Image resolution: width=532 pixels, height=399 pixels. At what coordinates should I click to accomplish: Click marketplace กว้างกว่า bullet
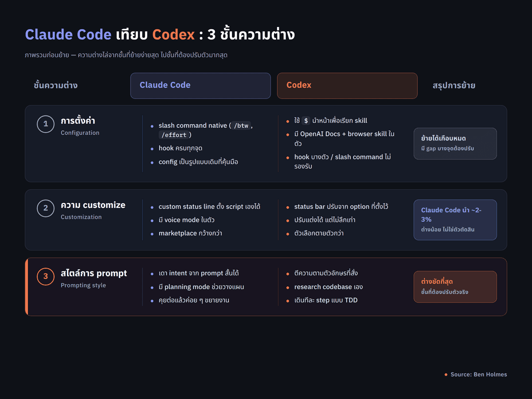pos(190,233)
